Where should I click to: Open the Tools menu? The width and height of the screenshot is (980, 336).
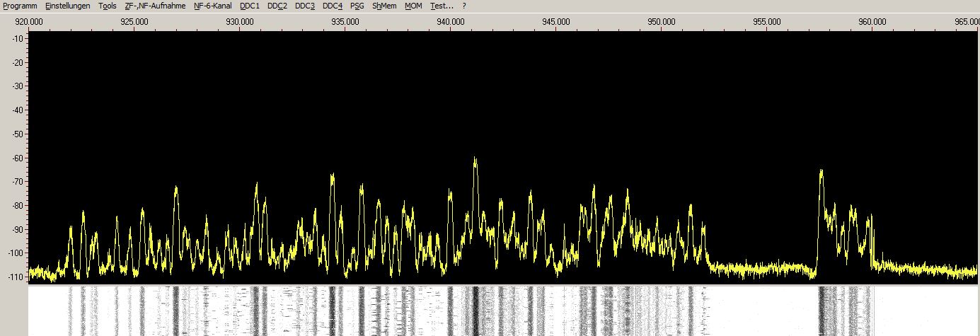(x=108, y=6)
